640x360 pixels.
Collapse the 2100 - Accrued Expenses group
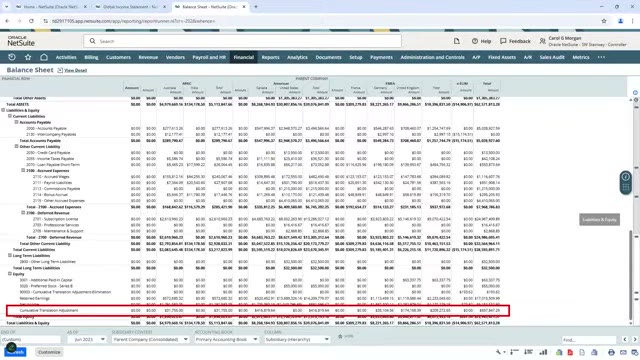pos(23,171)
